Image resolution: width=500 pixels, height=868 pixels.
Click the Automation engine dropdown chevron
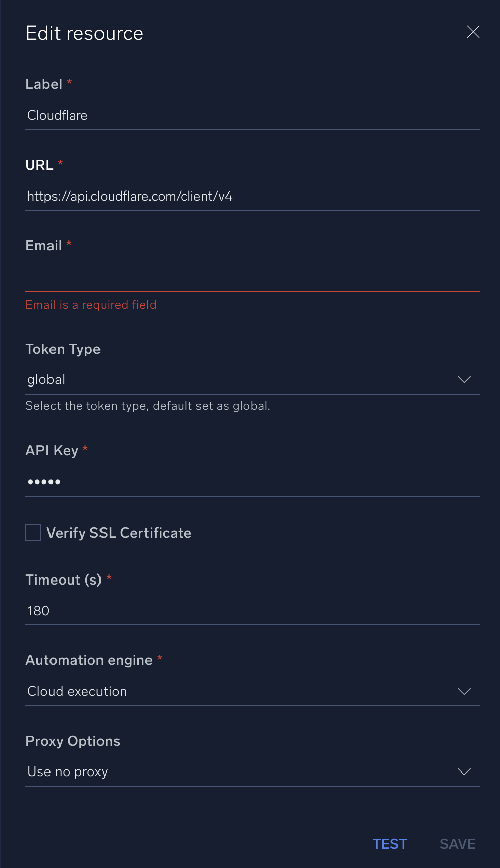464,691
